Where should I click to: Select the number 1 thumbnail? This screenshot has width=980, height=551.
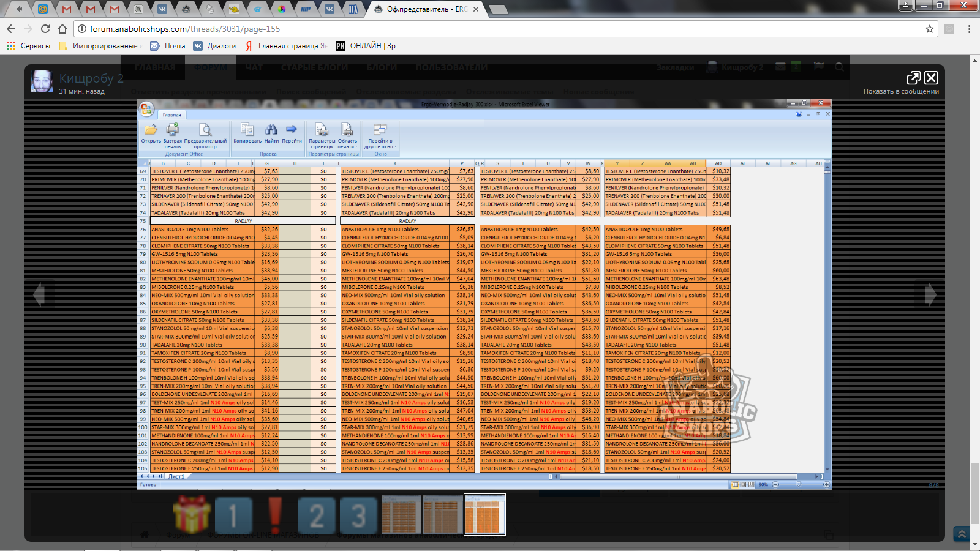[233, 515]
